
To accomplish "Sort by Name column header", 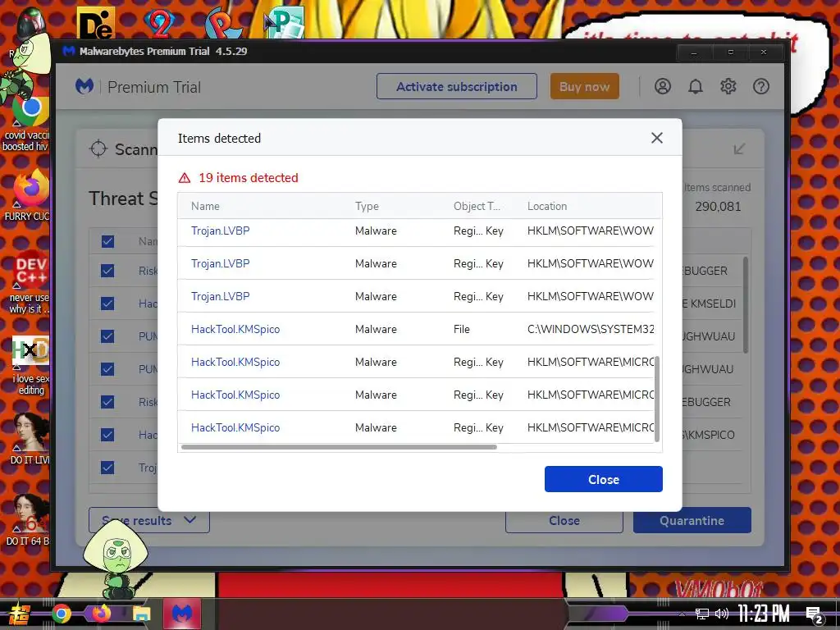I will click(205, 206).
